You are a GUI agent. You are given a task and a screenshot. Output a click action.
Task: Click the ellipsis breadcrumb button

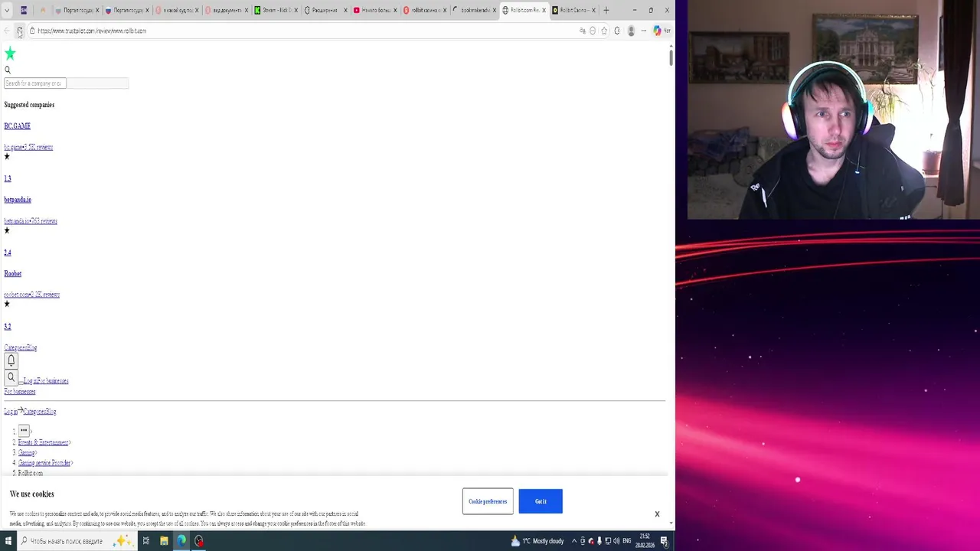coord(24,431)
